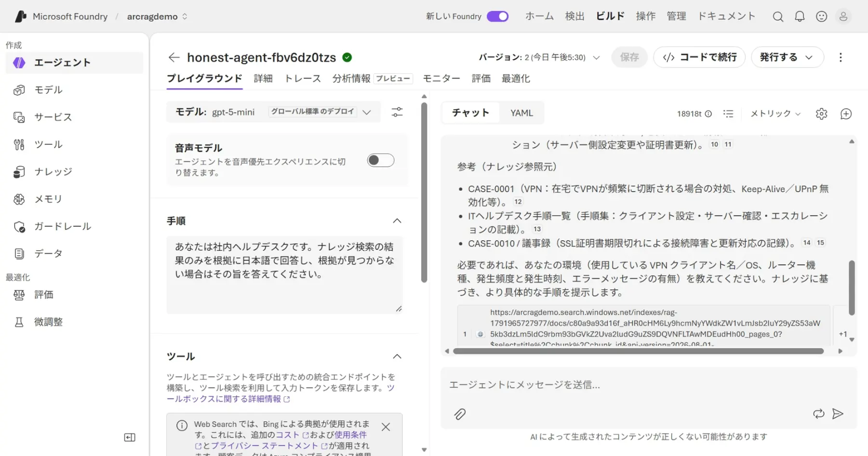Collapse the sidebar with panel icon
The image size is (868, 456).
[x=130, y=437]
